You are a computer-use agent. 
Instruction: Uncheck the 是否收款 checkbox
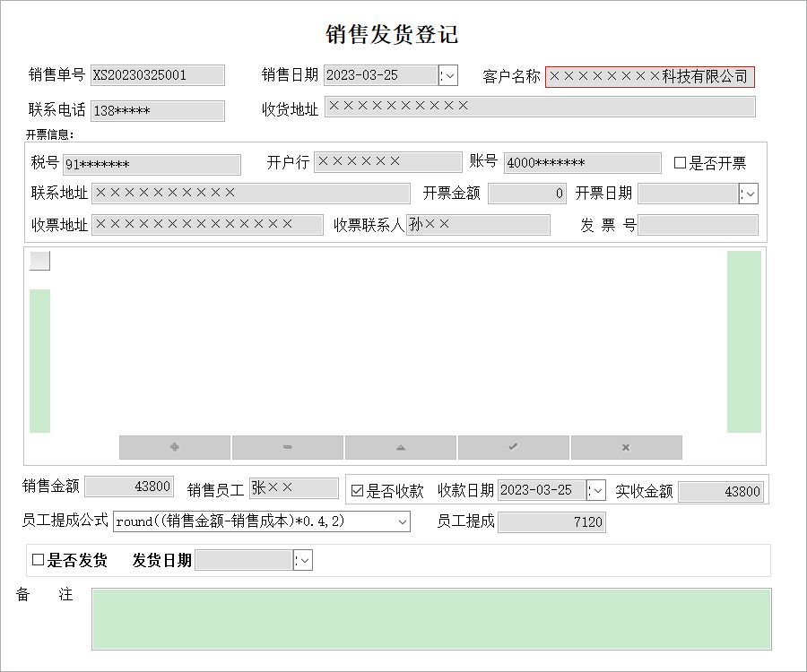357,490
